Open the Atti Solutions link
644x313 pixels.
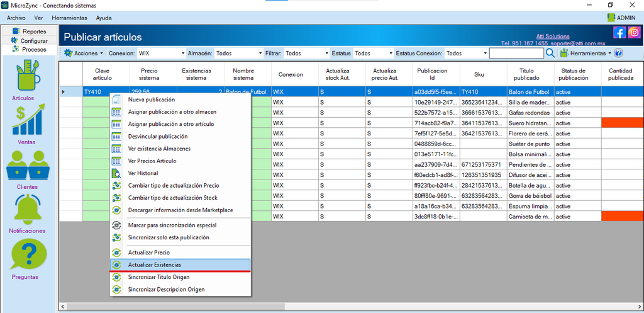[x=553, y=36]
